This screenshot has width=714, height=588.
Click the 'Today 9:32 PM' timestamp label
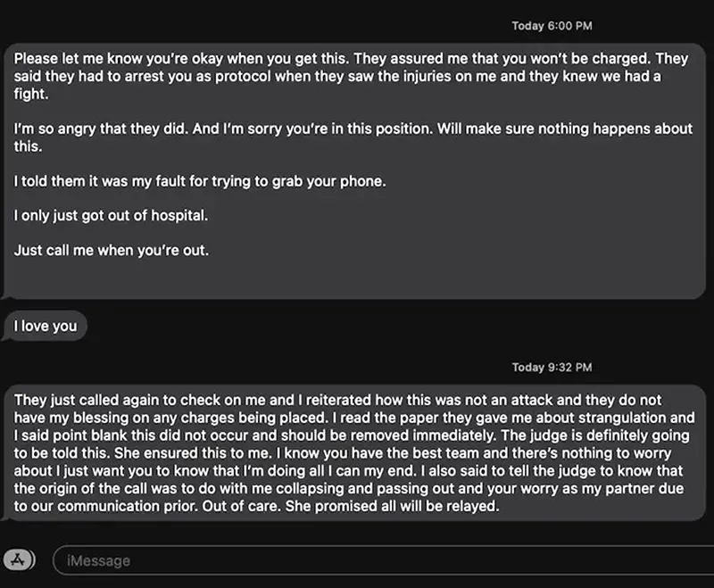(553, 367)
